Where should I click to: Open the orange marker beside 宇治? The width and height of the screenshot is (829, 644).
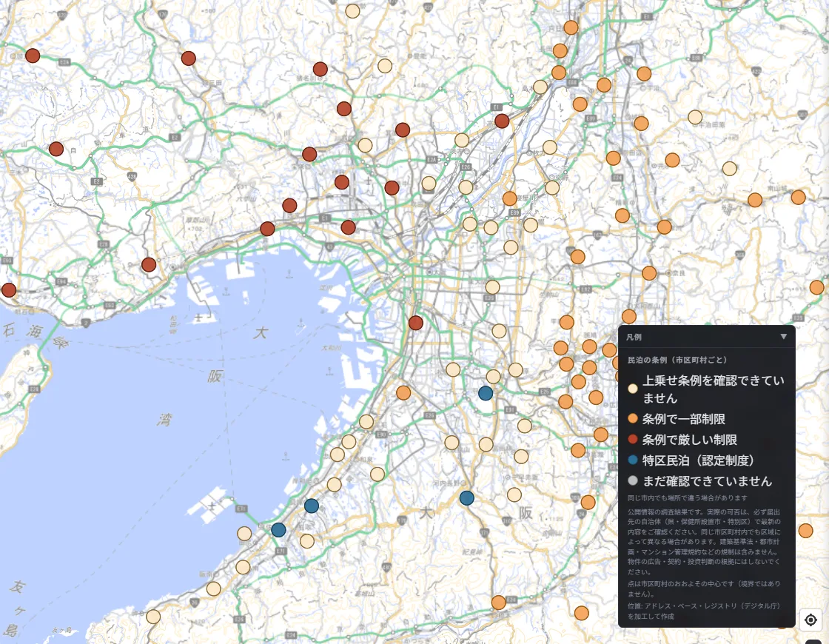[644, 73]
